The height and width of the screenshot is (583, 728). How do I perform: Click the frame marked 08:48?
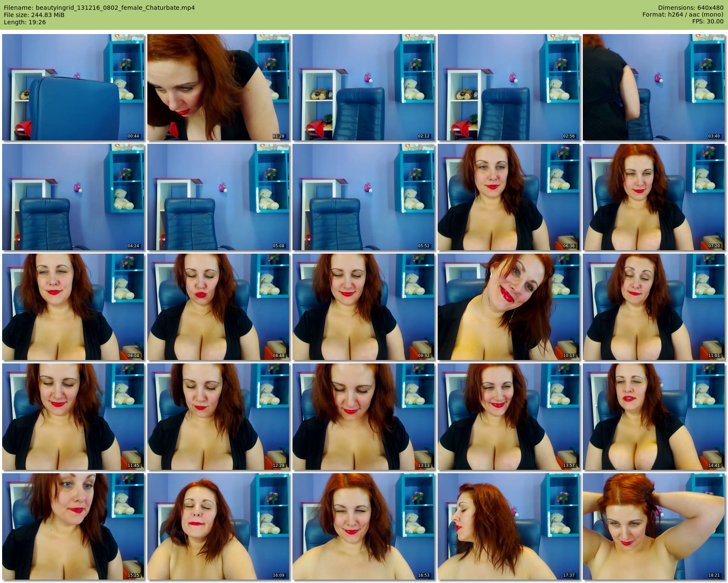[218, 307]
